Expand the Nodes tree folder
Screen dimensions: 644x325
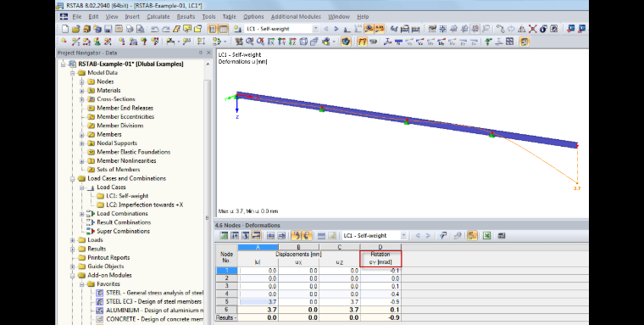click(82, 81)
